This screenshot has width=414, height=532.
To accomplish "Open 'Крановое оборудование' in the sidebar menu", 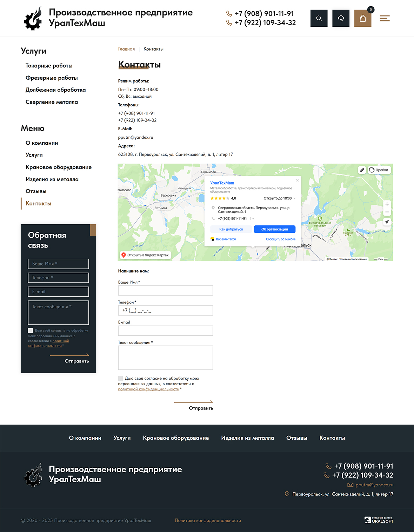I will point(59,167).
